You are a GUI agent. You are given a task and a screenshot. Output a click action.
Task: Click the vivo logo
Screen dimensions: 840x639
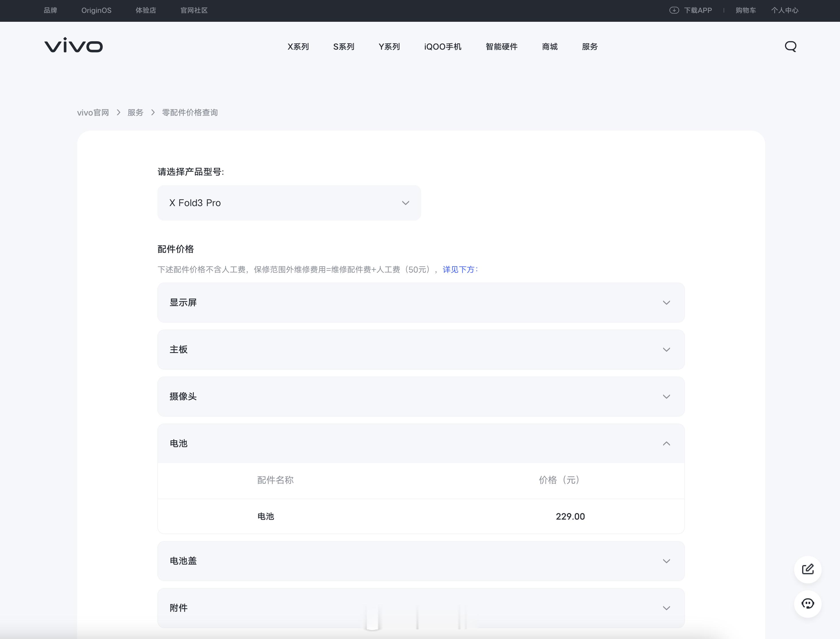[x=73, y=45]
